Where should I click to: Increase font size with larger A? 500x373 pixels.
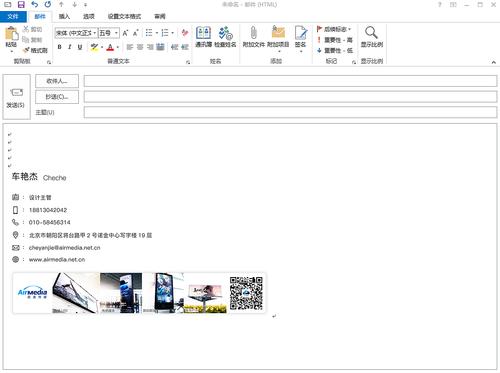tap(125, 33)
